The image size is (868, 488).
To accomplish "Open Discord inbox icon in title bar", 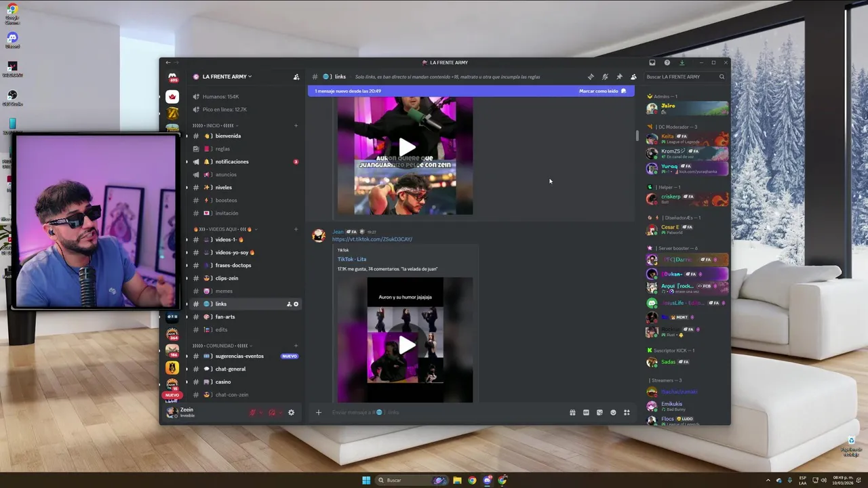I will [652, 62].
